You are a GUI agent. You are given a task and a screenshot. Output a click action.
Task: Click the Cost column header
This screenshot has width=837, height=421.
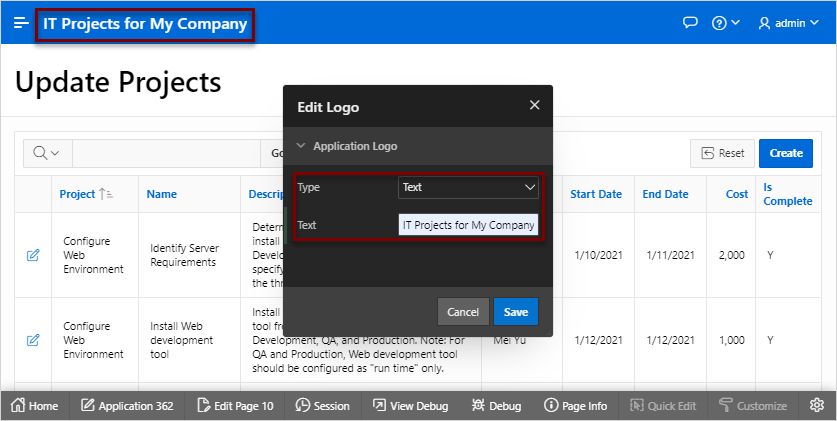(x=737, y=194)
